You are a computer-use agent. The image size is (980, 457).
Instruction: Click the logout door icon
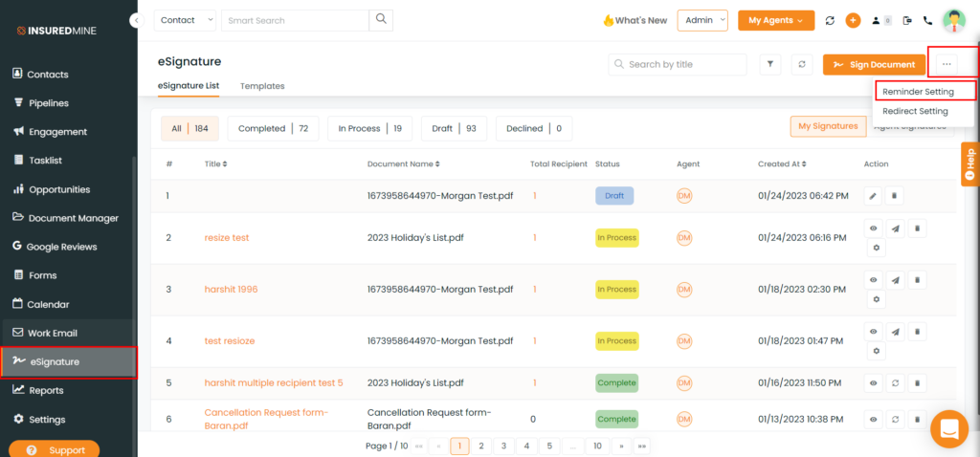pos(907,21)
